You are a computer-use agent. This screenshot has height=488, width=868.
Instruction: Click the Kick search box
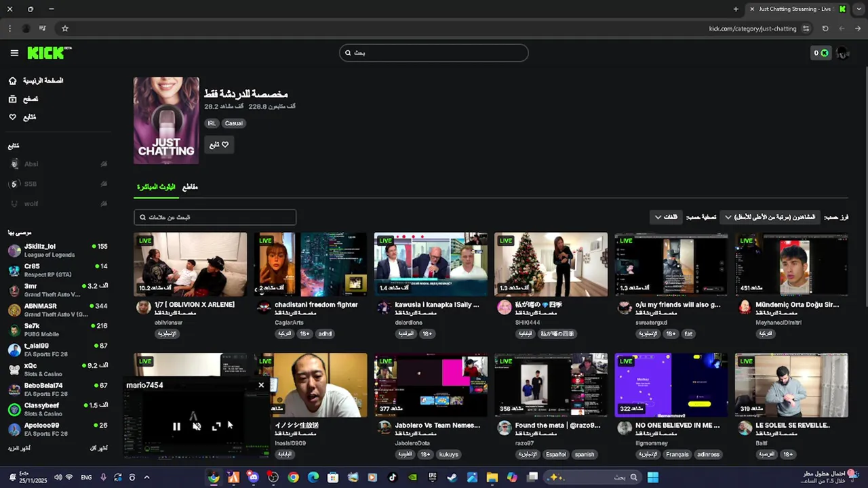point(434,53)
